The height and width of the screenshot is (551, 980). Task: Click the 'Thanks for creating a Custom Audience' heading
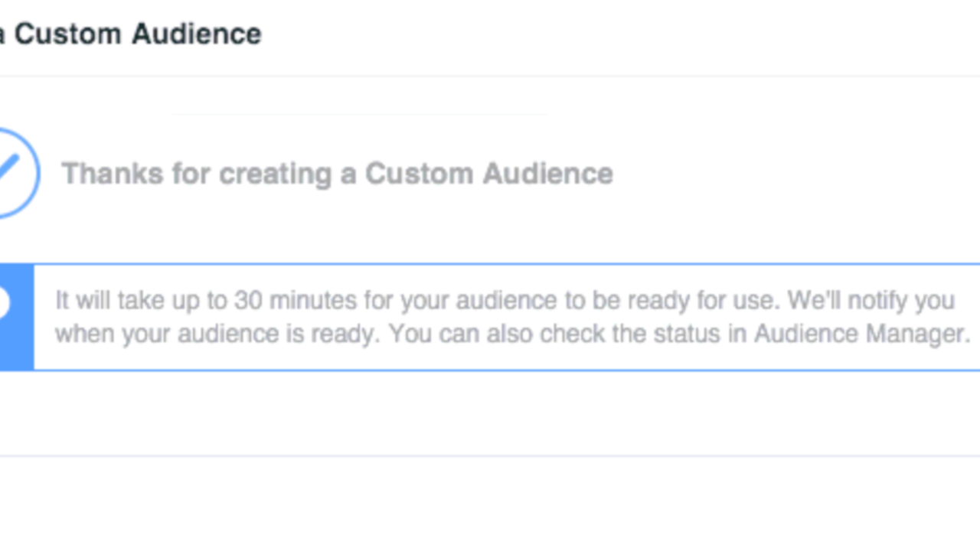pyautogui.click(x=337, y=174)
